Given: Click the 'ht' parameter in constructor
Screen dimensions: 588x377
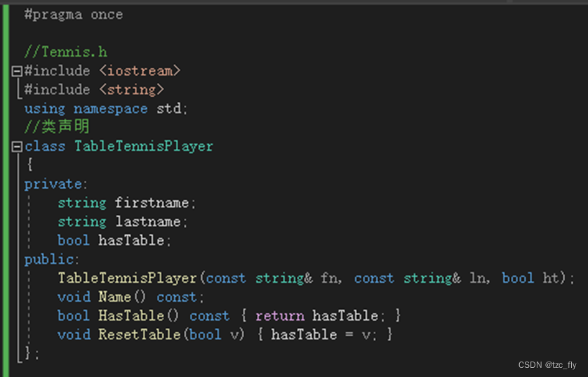Looking at the screenshot, I should [551, 278].
